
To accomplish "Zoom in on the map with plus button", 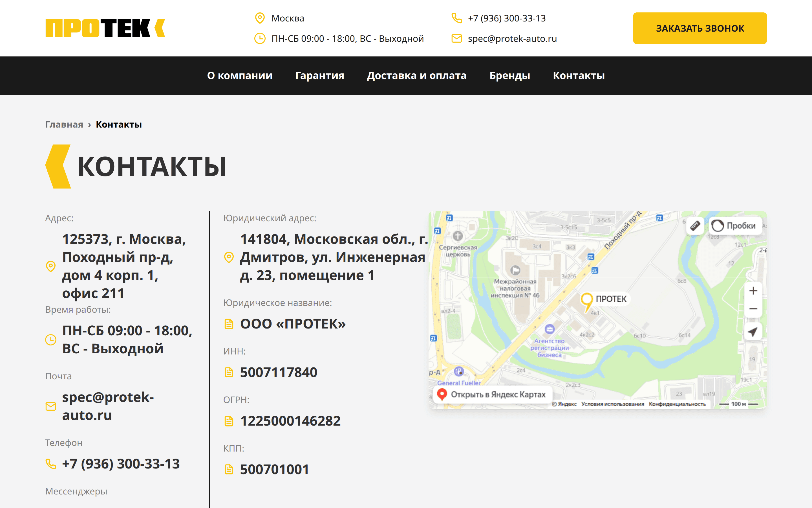I will 753,291.
